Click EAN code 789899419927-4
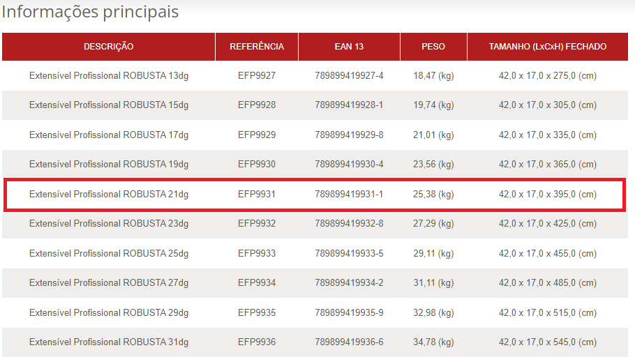This screenshot has width=635, height=364. coord(349,76)
